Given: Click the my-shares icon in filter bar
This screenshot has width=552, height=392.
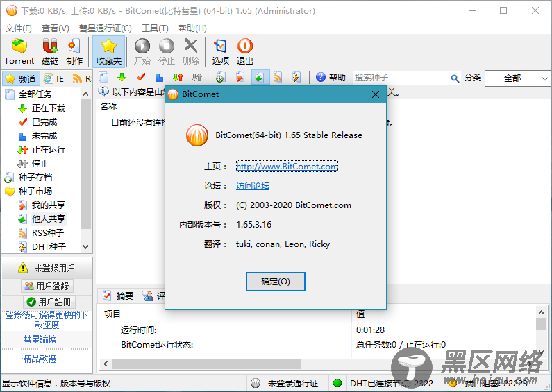Looking at the screenshot, I should 240,77.
